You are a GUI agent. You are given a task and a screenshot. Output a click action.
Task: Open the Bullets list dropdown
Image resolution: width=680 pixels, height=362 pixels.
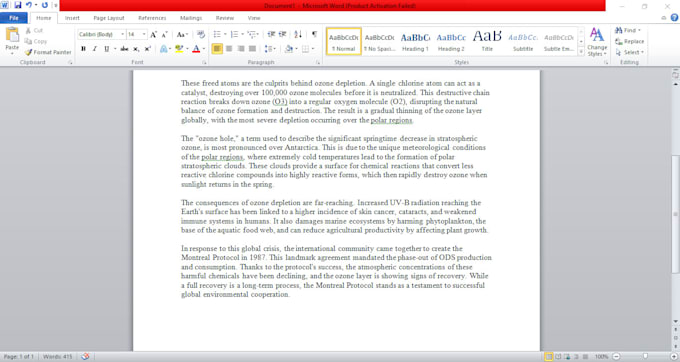point(225,34)
